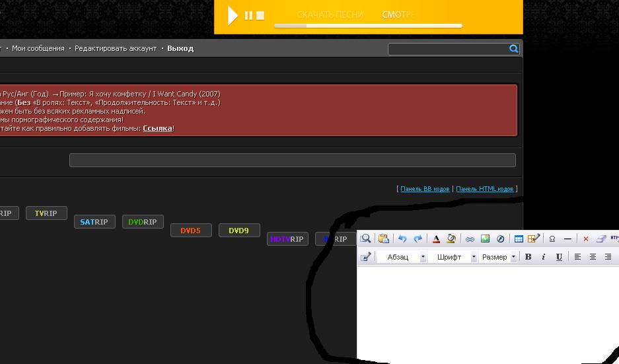Image resolution: width=619 pixels, height=364 pixels.
Task: Click the paste clipboard icon
Action: tap(383, 239)
